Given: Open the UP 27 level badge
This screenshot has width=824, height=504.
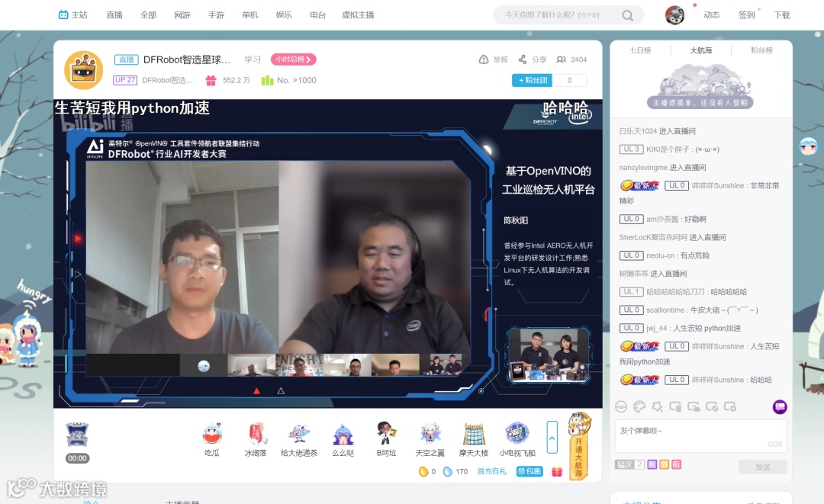Looking at the screenshot, I should tap(125, 80).
